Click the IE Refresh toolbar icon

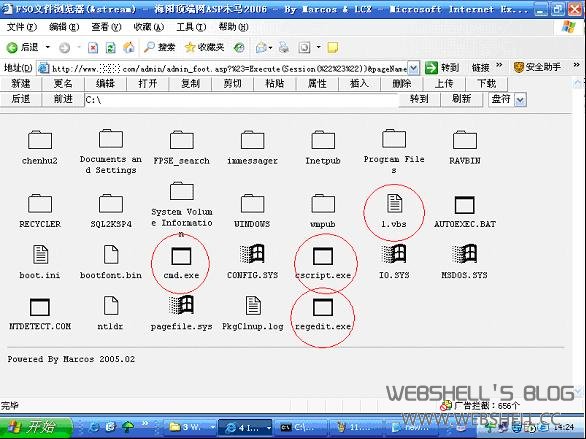click(111, 47)
